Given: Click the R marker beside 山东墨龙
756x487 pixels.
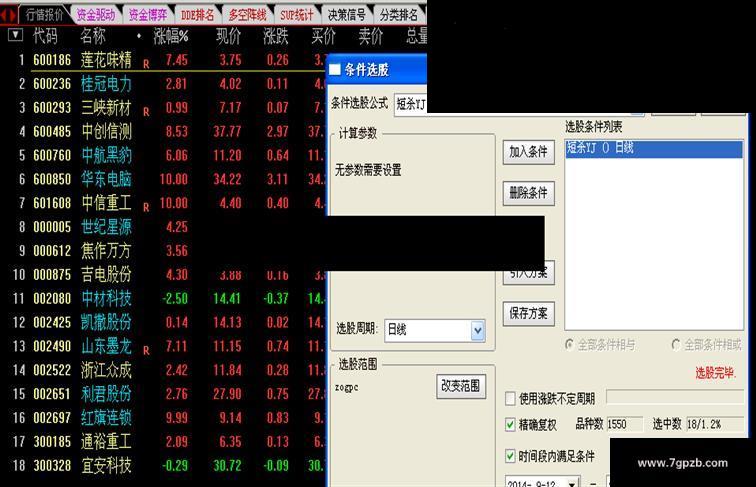Looking at the screenshot, I should 146,351.
